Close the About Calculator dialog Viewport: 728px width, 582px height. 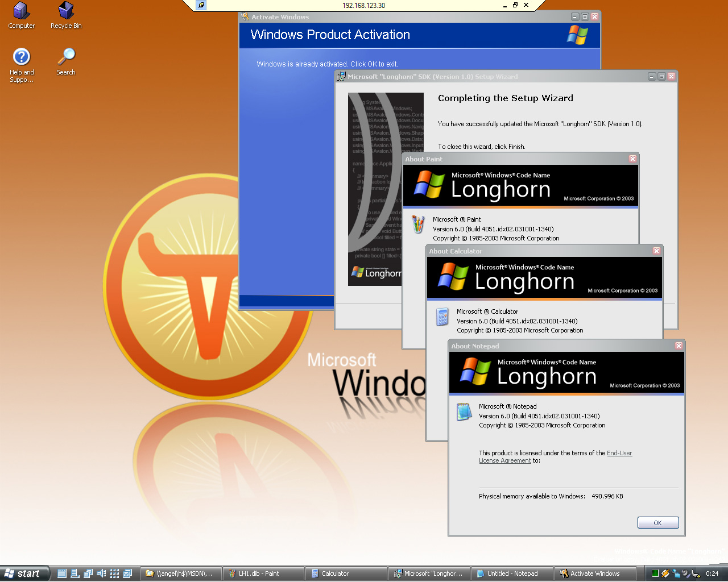pos(656,251)
